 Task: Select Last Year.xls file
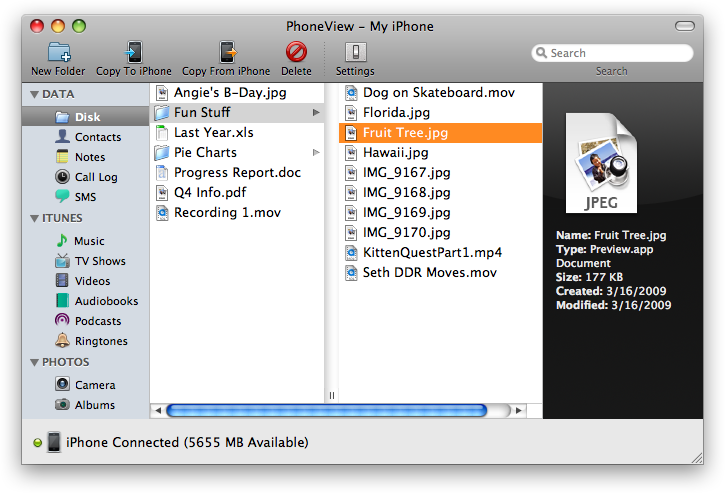(x=237, y=132)
